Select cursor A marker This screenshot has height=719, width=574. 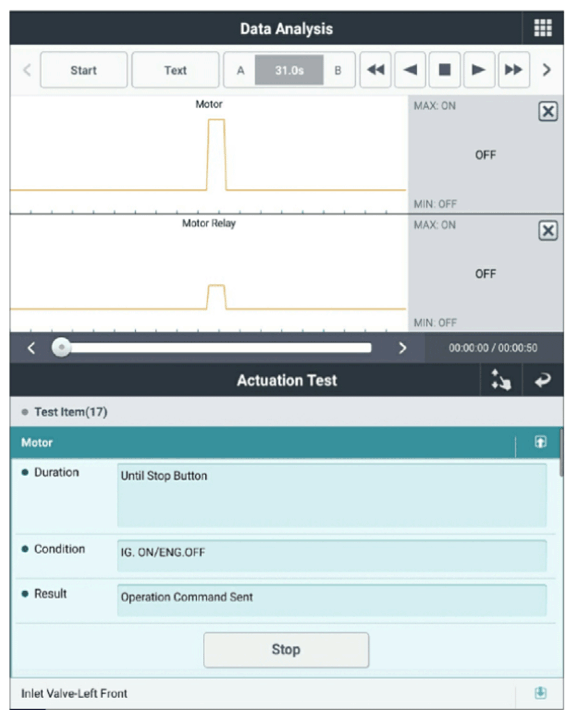pos(240,70)
